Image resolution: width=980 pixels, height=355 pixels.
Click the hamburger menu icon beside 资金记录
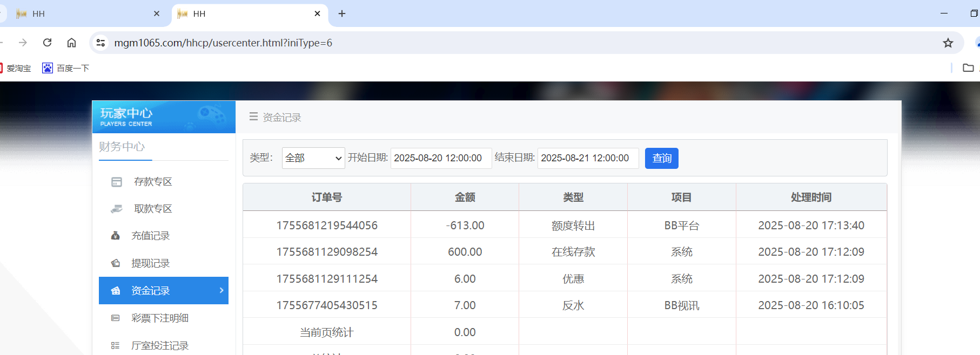pyautogui.click(x=253, y=117)
